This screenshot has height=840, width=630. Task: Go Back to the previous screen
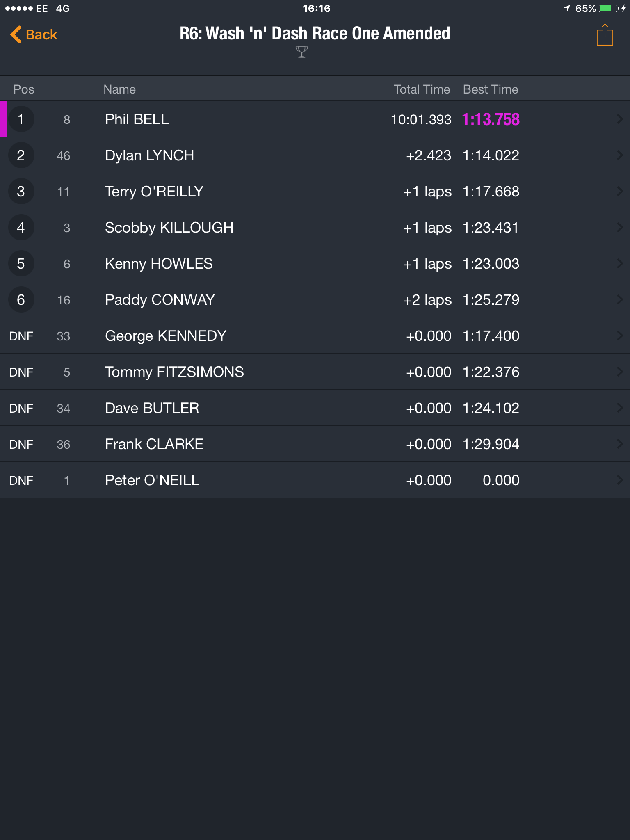click(34, 34)
